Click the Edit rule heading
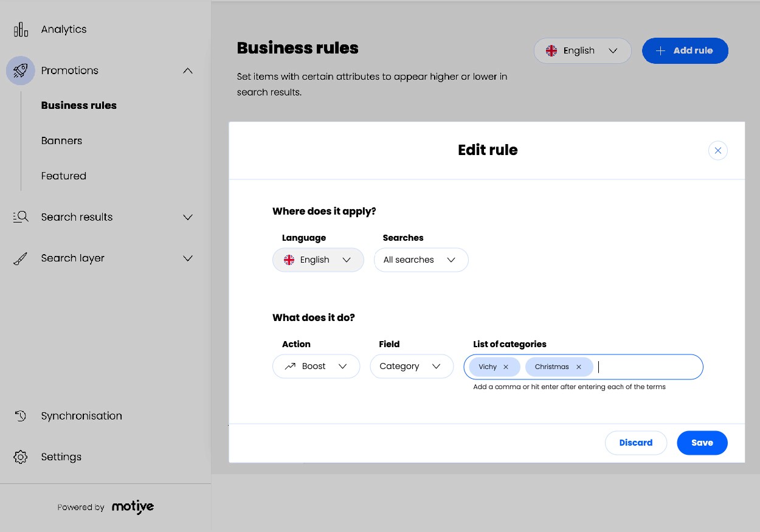760x532 pixels. tap(488, 150)
